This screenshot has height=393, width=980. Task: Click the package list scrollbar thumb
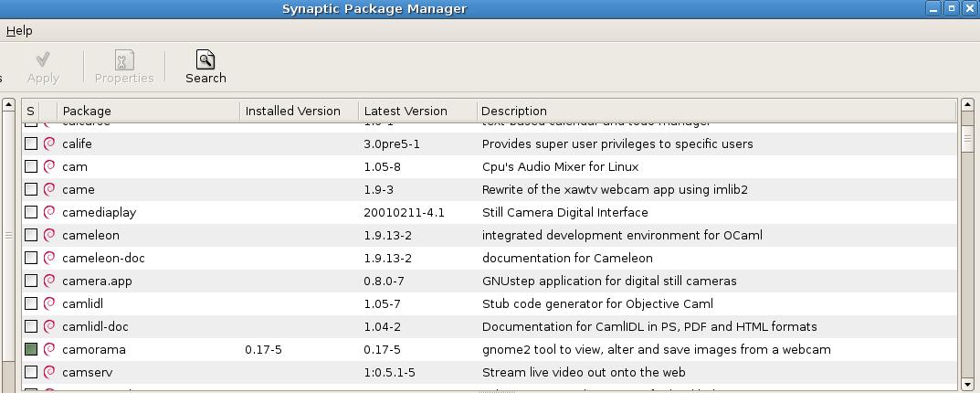click(967, 139)
